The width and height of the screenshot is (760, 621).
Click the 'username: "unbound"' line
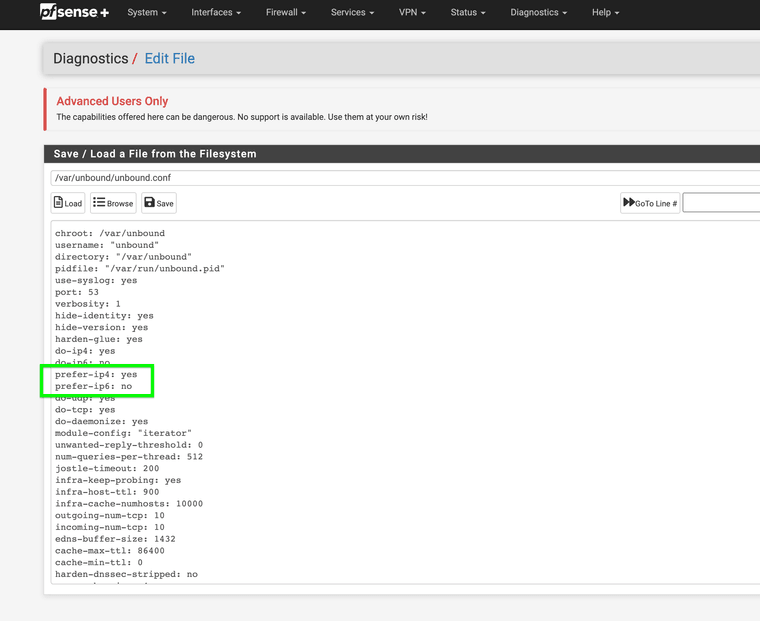click(107, 245)
